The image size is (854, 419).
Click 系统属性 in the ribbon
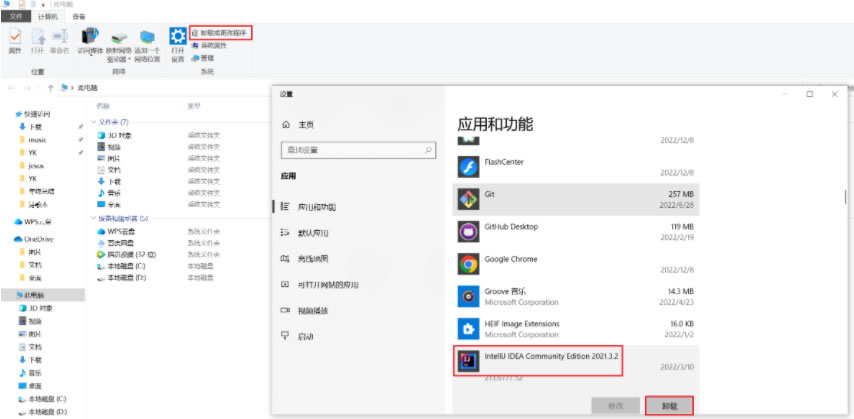(214, 46)
